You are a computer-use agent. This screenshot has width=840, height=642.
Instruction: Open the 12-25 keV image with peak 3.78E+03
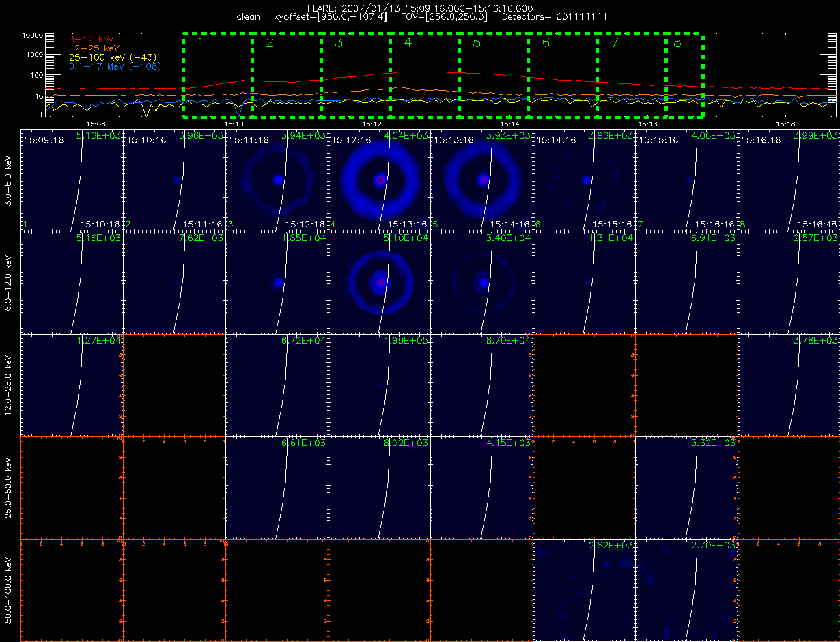point(789,385)
